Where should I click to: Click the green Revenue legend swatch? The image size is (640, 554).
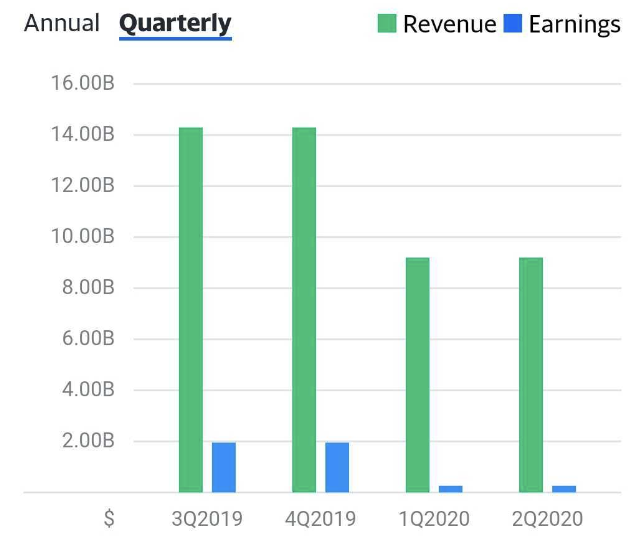387,24
